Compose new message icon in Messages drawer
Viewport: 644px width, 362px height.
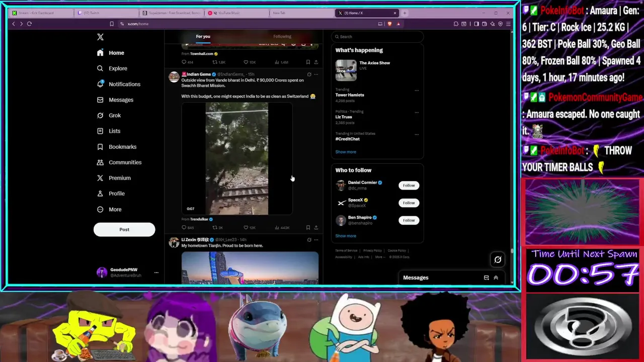[486, 278]
